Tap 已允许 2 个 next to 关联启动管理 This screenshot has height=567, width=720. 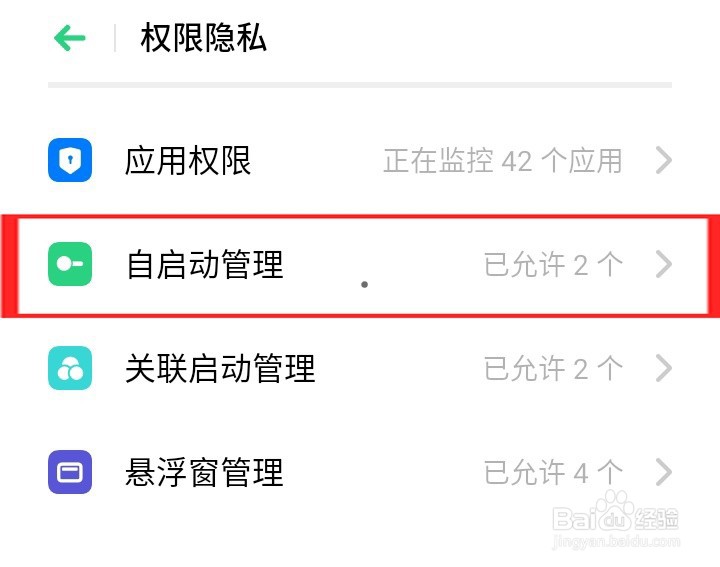(x=553, y=368)
